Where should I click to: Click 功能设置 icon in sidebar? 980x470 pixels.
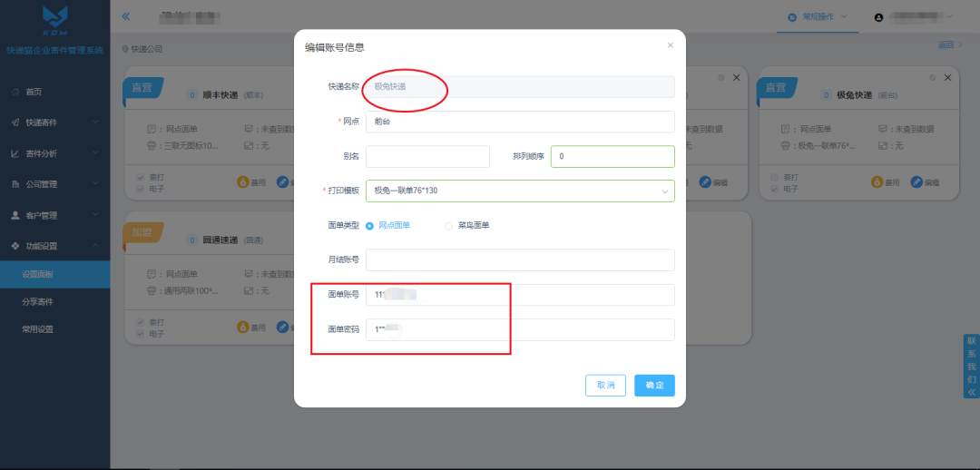pyautogui.click(x=15, y=246)
